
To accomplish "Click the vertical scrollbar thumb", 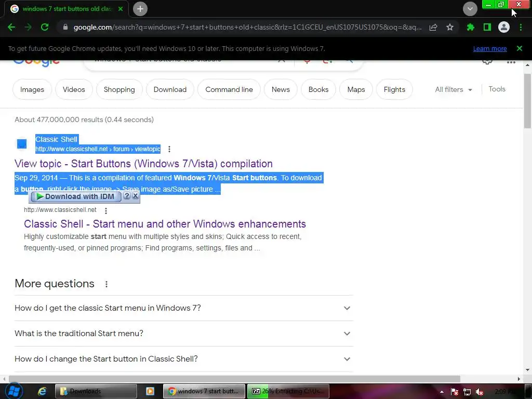I will pyautogui.click(x=528, y=101).
